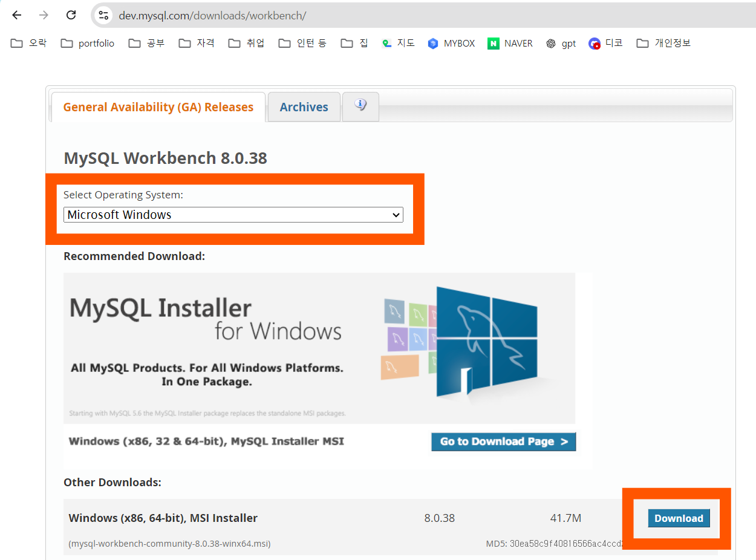The image size is (756, 560).
Task: Click Windows (x86, 64-bit), MSI Installer text
Action: (163, 518)
